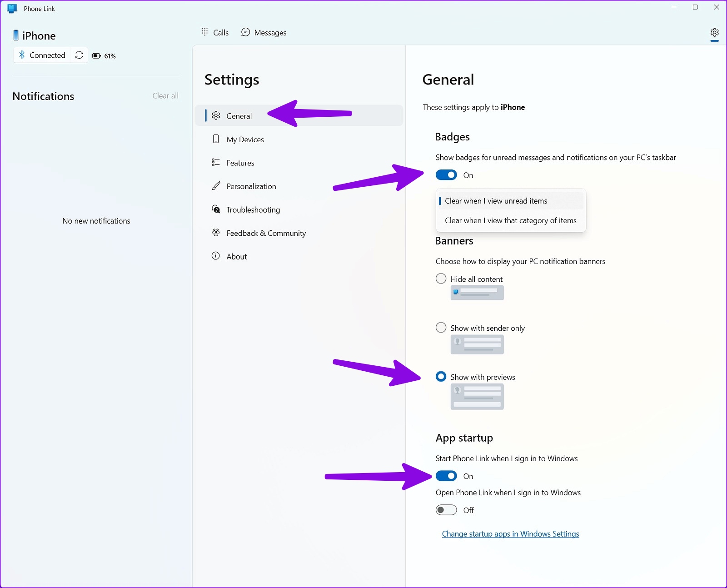
Task: Click the sender only banner preview thumbnail
Action: pos(477,344)
